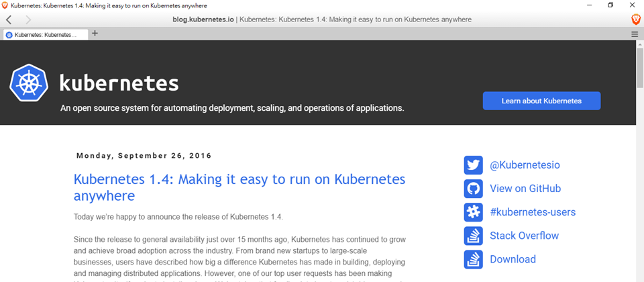Image resolution: width=644 pixels, height=282 pixels.
Task: Click the icon beside Download
Action: point(473,259)
